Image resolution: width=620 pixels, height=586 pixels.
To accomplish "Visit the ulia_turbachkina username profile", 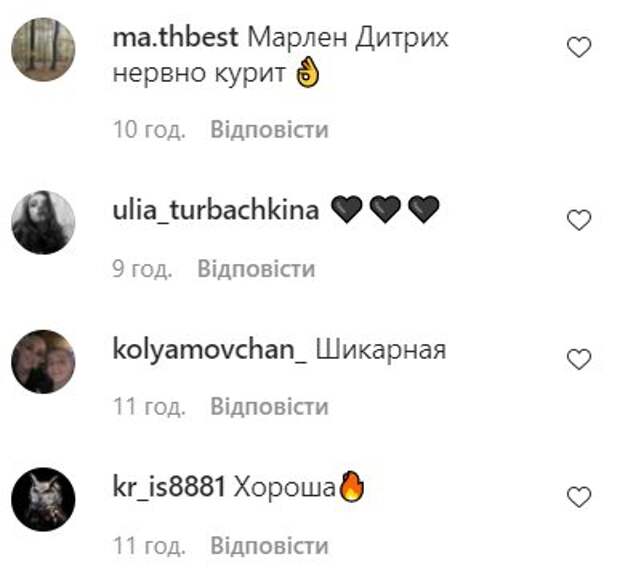I will 216,210.
